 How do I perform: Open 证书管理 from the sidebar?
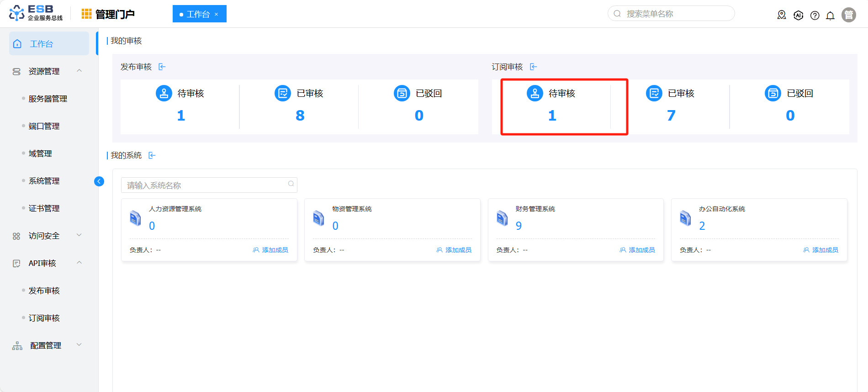44,209
